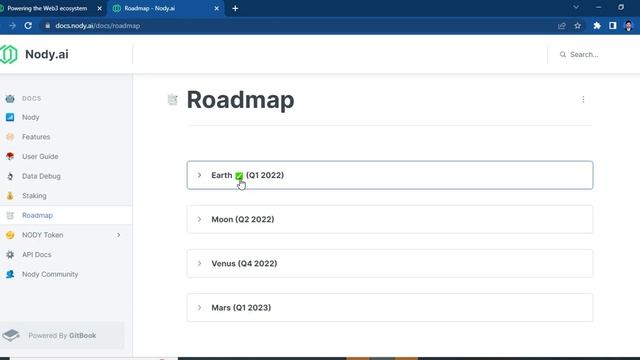640x360 pixels.
Task: Click the chart icon beside Nody
Action: 10,117
